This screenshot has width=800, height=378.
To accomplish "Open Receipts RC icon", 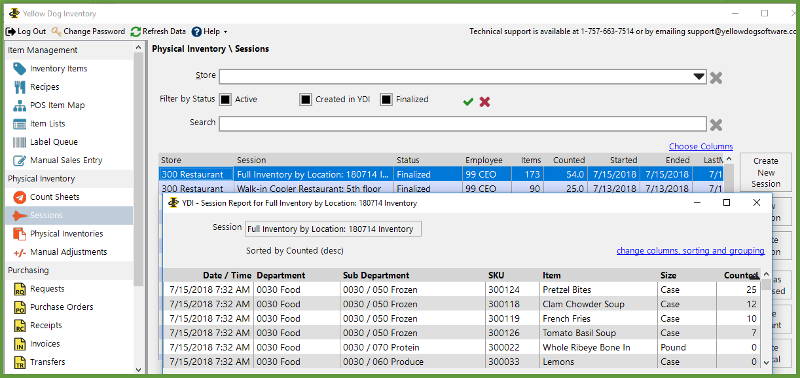I will click(x=19, y=325).
